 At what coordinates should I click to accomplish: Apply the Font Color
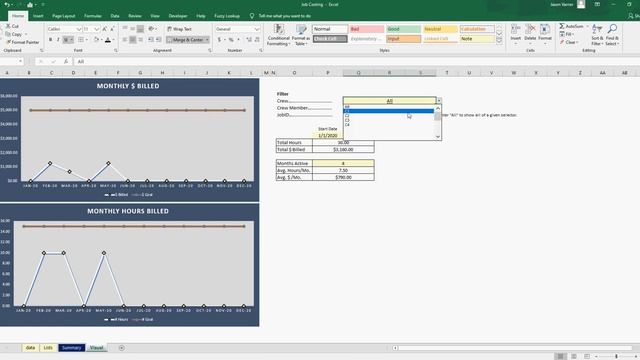tap(108, 40)
